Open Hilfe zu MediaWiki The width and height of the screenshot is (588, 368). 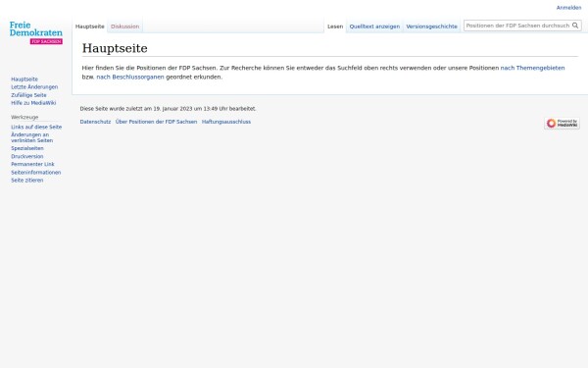[33, 103]
